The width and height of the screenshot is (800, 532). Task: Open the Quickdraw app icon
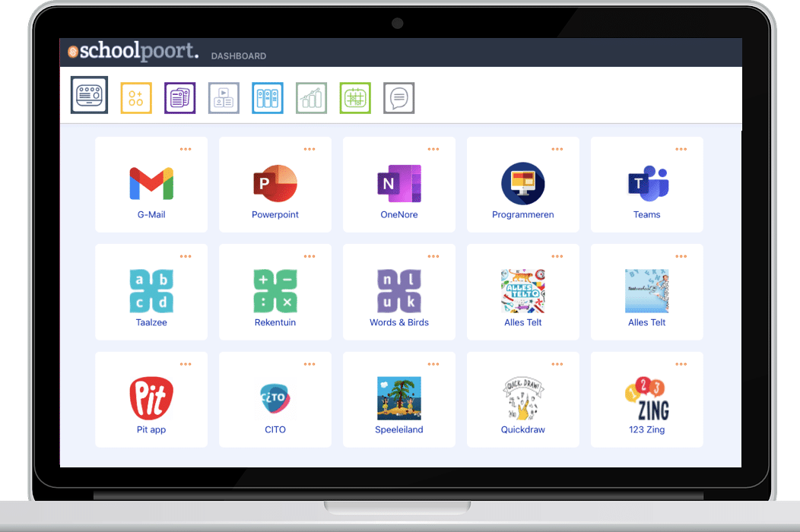point(523,398)
